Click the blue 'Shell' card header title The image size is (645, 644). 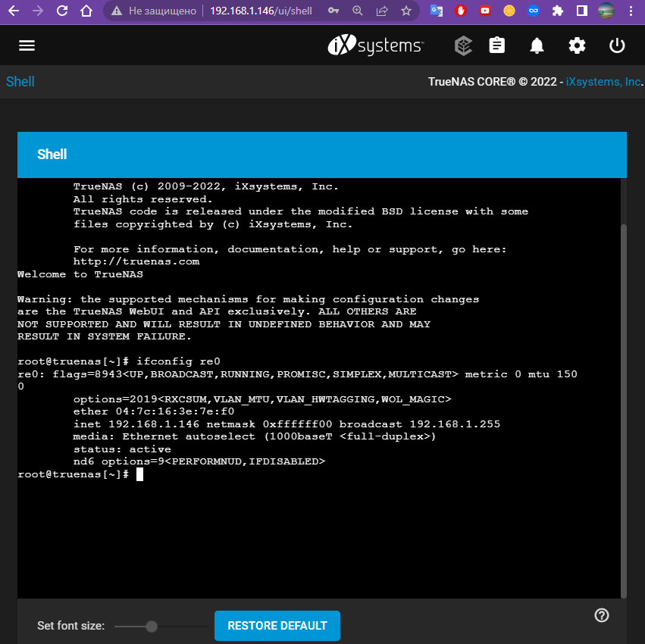point(52,155)
